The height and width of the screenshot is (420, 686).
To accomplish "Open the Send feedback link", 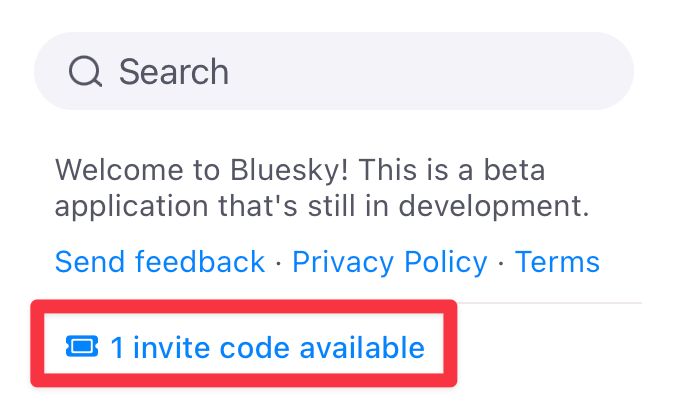I will click(x=160, y=262).
